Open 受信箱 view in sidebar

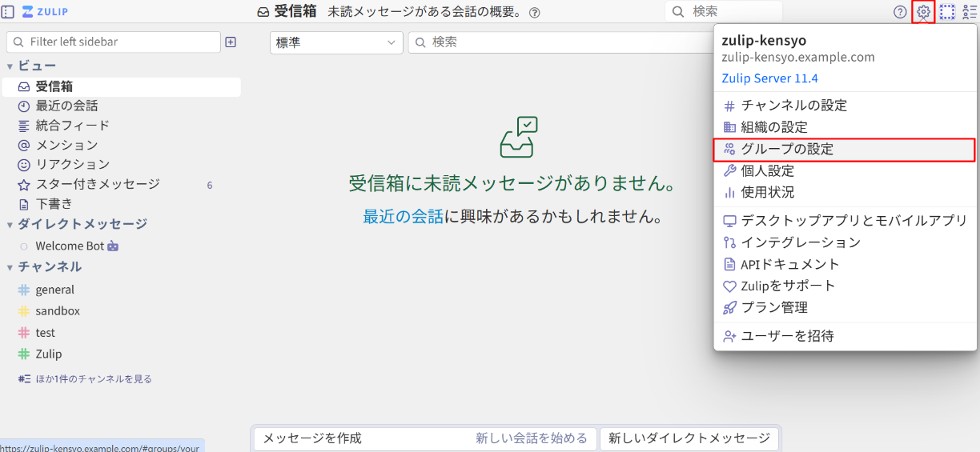pyautogui.click(x=121, y=86)
